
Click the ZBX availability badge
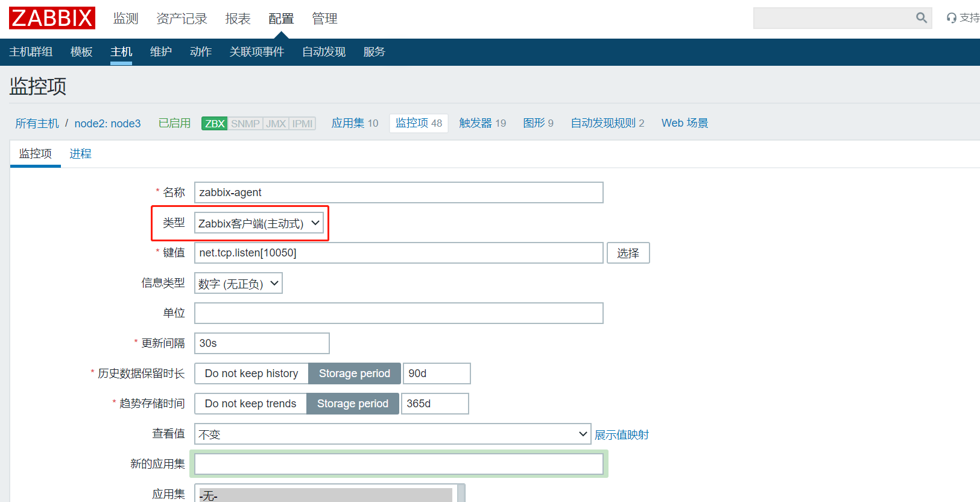point(215,124)
